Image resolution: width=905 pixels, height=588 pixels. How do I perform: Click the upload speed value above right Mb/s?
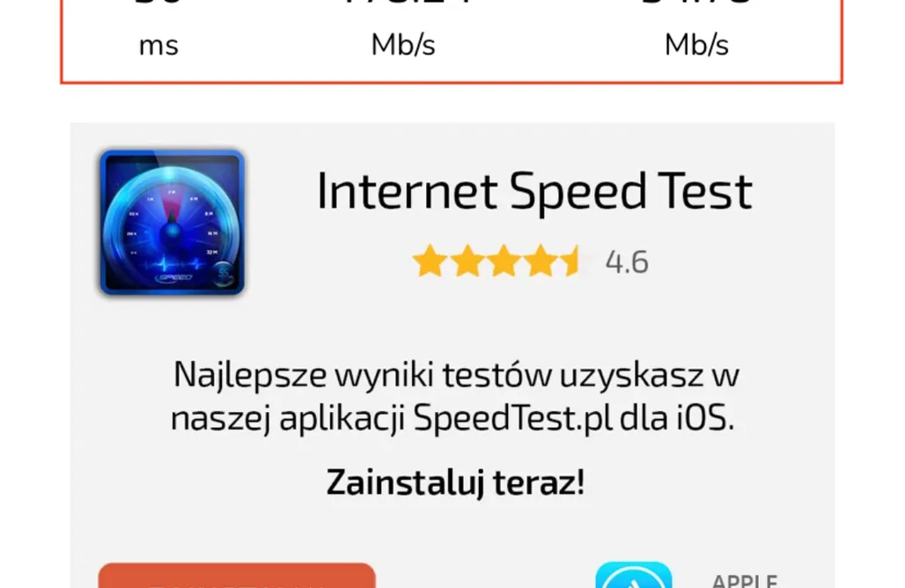(x=696, y=3)
